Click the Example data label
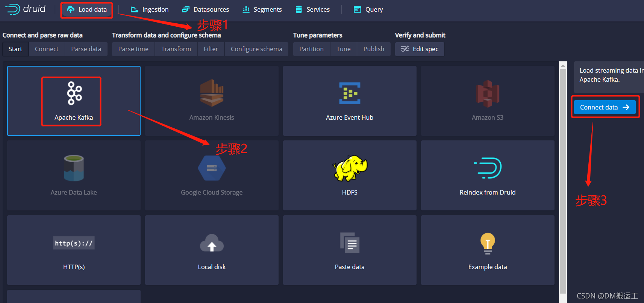Viewport: 644px width, 303px height. pos(488,267)
